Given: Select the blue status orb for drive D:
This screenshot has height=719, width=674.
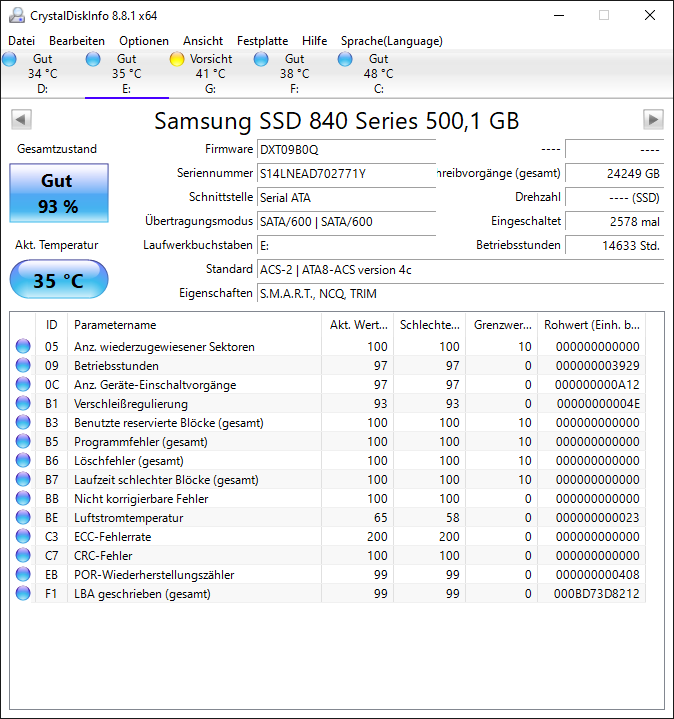Looking at the screenshot, I should [9, 59].
